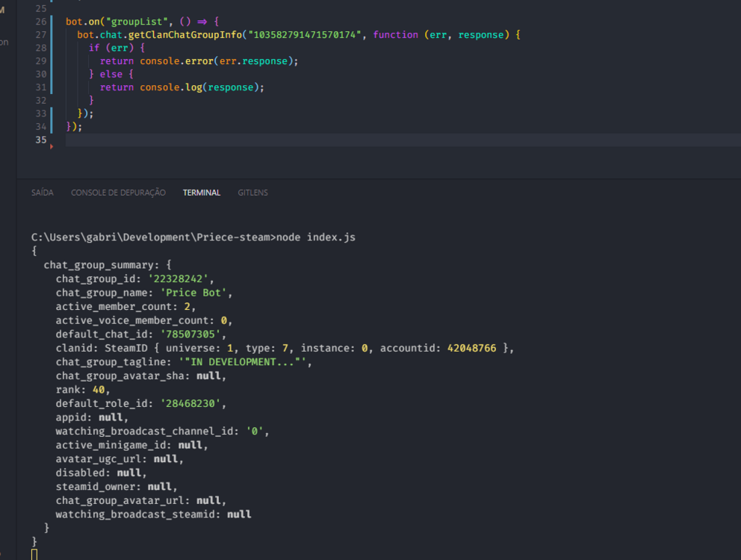Click line number 30 in the gutter

point(40,74)
